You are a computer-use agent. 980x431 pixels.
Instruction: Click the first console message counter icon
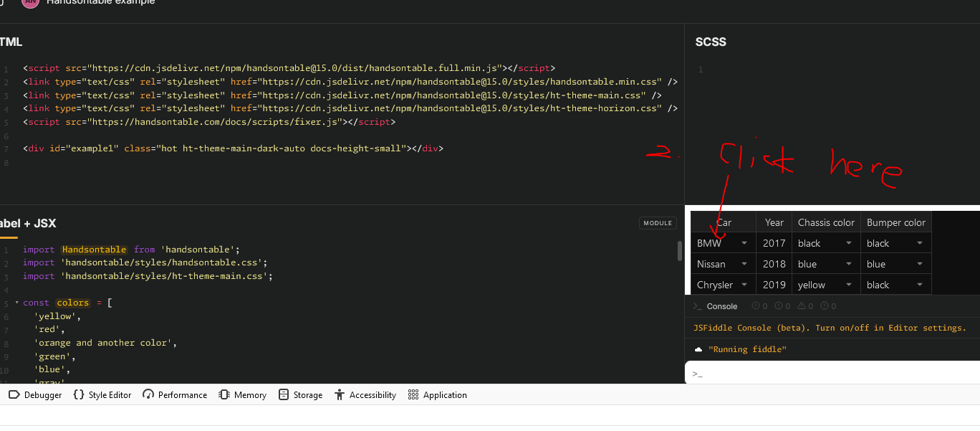point(755,306)
